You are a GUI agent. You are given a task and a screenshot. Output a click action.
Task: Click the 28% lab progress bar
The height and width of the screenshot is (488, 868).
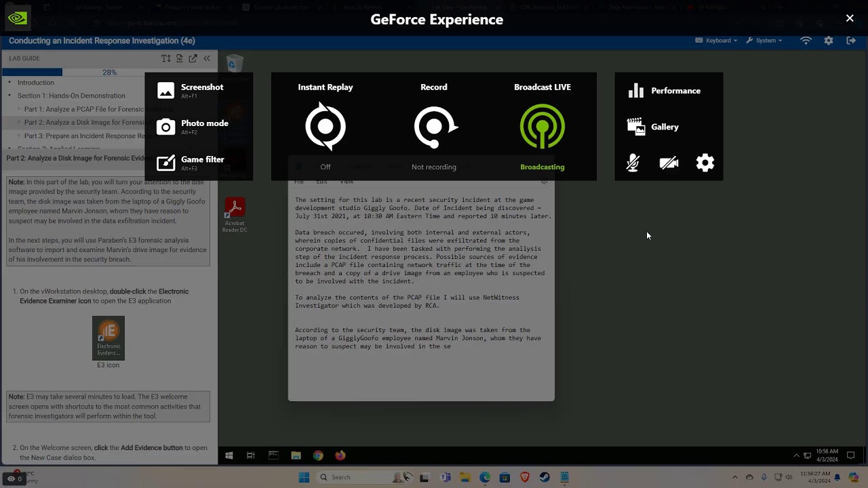[x=109, y=73]
